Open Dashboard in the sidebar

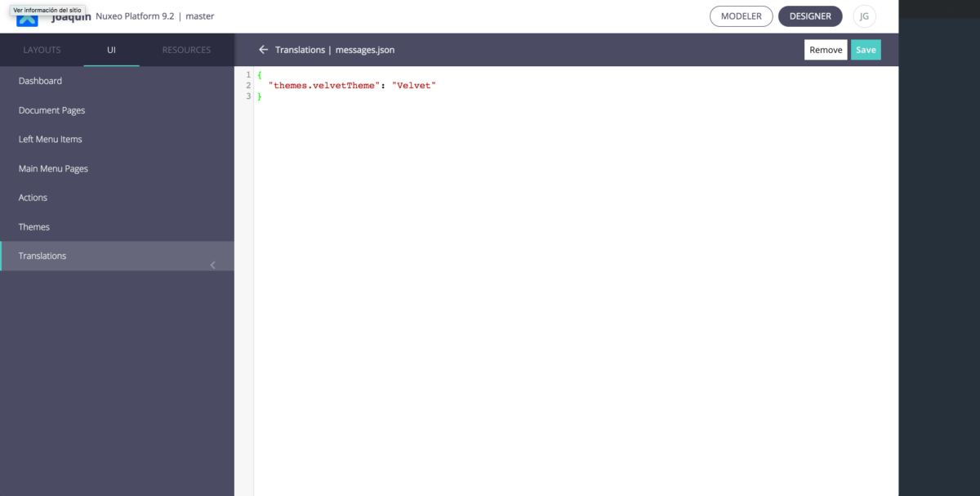coord(40,81)
